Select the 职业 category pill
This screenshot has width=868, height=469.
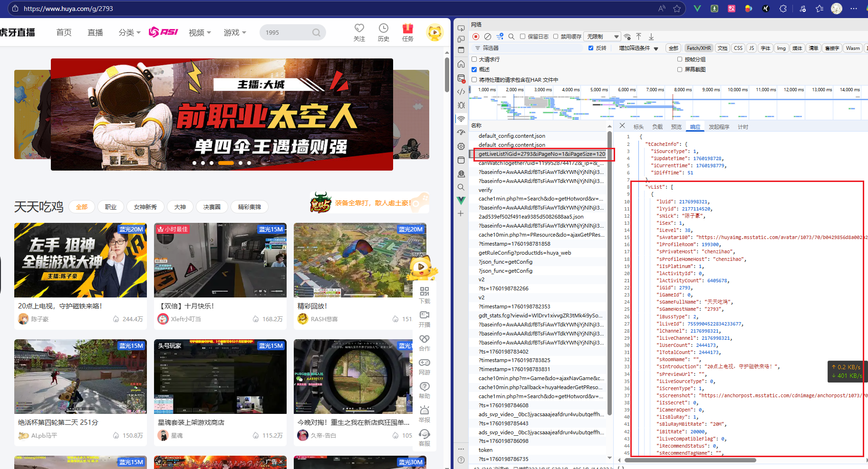111,207
